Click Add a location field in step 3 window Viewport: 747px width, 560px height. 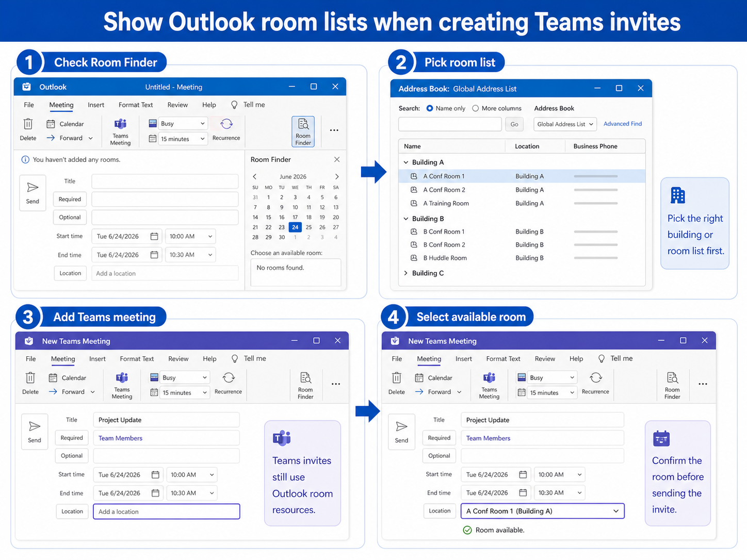pyautogui.click(x=167, y=512)
